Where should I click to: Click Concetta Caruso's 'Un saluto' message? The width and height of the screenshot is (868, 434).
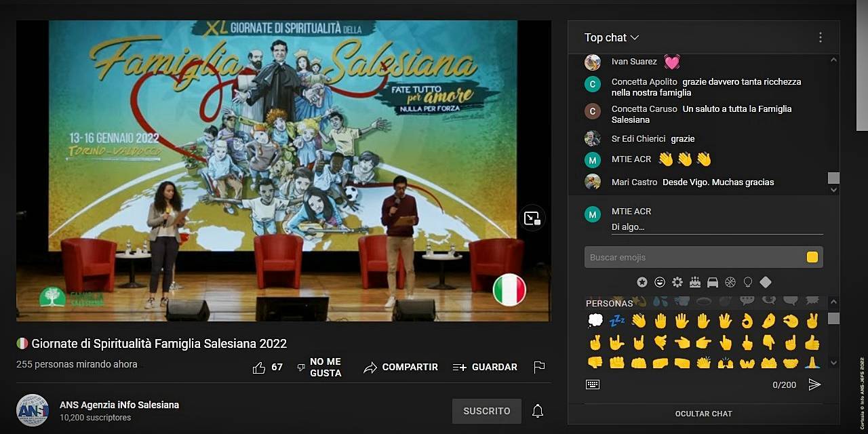(702, 114)
